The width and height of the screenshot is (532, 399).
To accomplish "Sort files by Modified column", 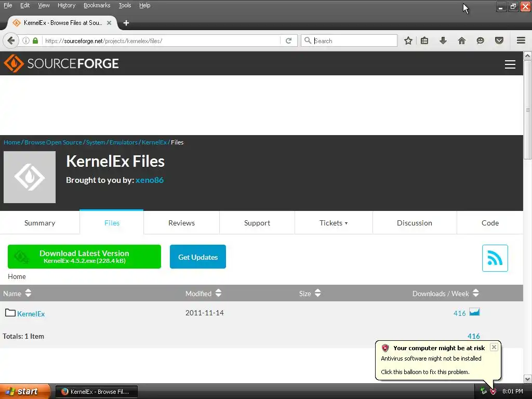I will 203,293.
